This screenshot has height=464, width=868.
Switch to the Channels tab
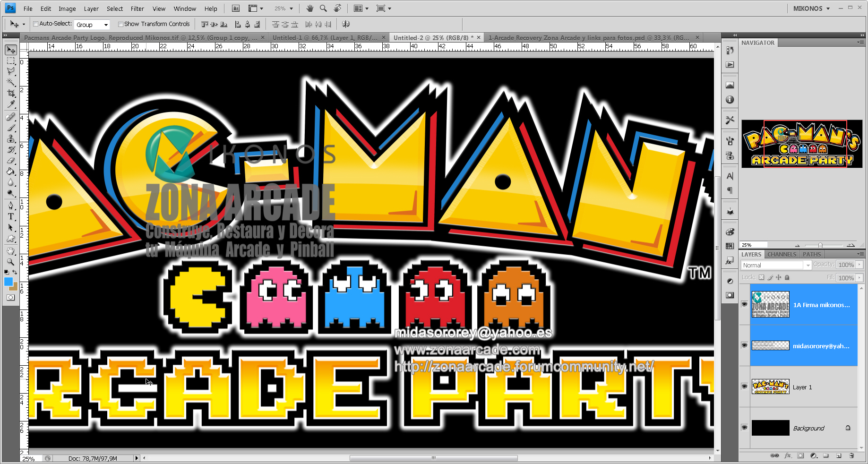pos(782,254)
